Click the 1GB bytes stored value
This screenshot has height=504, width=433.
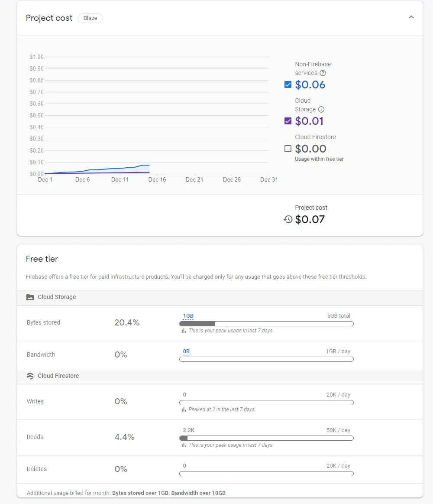(x=188, y=316)
